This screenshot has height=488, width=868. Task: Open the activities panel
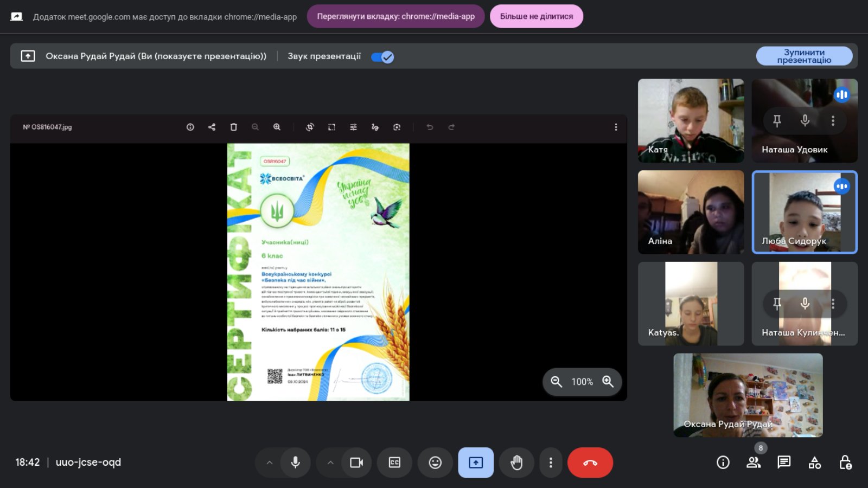pyautogui.click(x=815, y=463)
